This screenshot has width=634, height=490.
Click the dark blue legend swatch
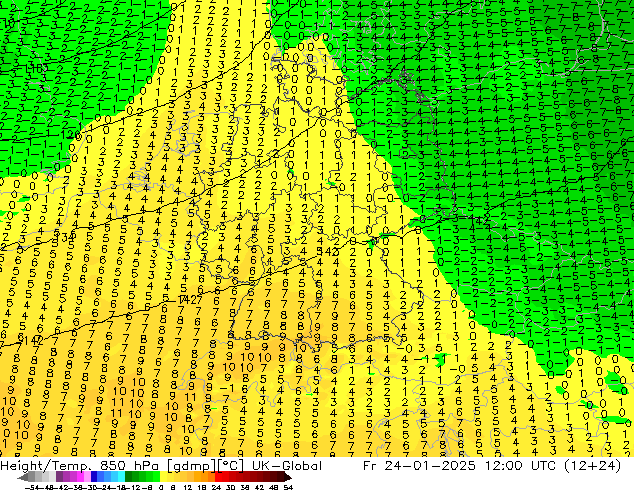(x=94, y=477)
